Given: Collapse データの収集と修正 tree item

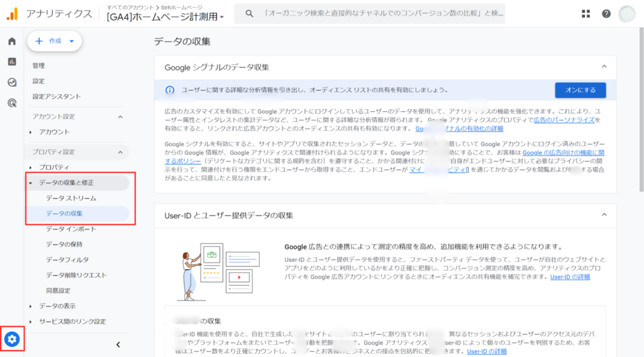Looking at the screenshot, I should click(31, 183).
